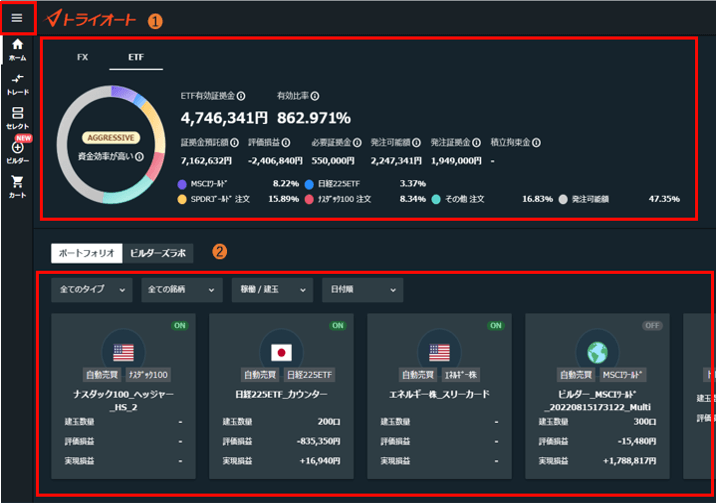Viewport: 716px width, 504px height.
Task: Click +16,940円 realized profit value
Action: pos(320,461)
